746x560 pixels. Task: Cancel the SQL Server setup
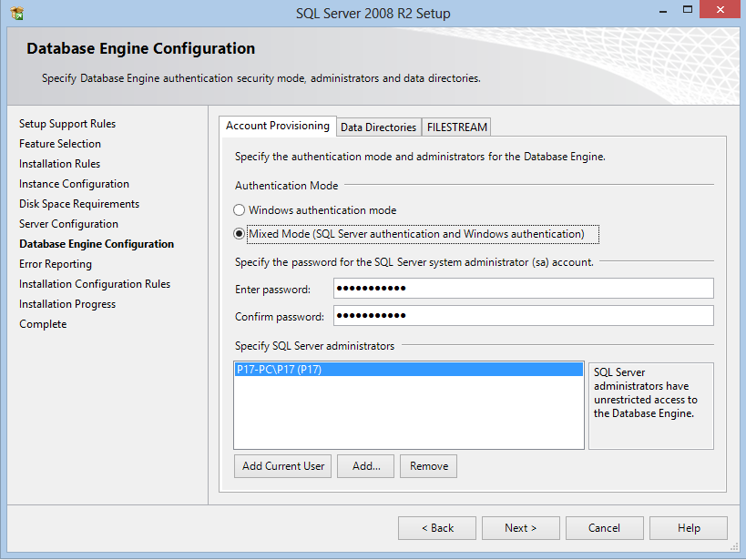tap(605, 528)
